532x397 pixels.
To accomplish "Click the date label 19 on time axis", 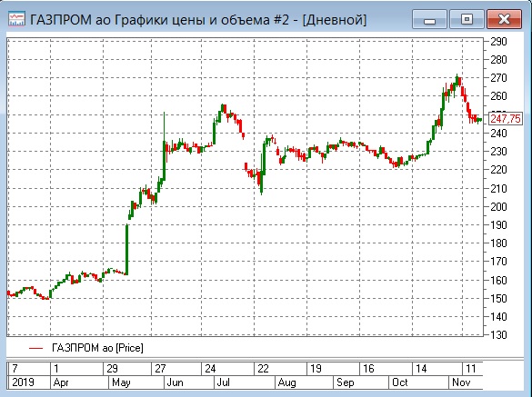I will [x=316, y=369].
